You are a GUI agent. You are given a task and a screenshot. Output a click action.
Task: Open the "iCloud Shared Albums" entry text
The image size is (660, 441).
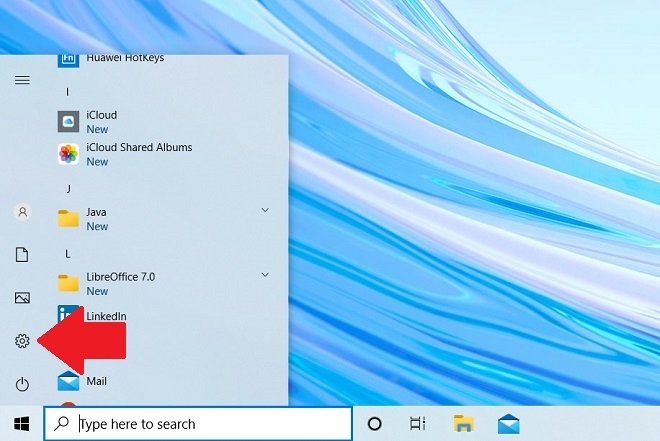click(139, 147)
